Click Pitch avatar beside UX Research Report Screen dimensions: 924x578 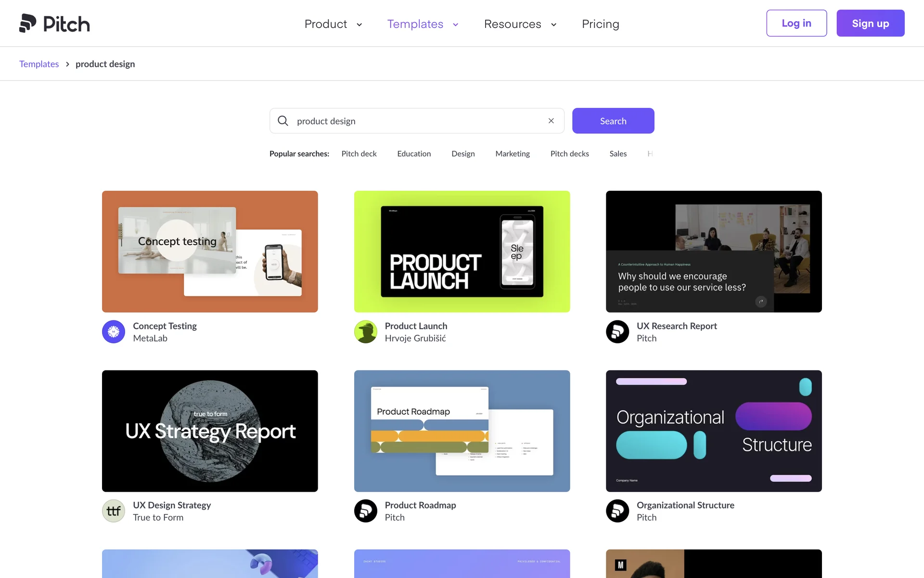(617, 332)
